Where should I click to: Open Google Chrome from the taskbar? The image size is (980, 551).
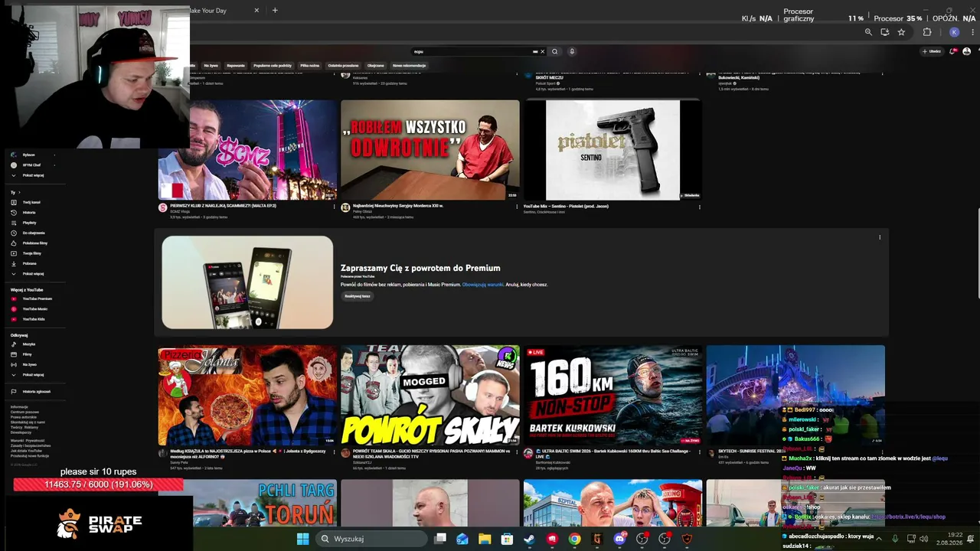click(574, 539)
